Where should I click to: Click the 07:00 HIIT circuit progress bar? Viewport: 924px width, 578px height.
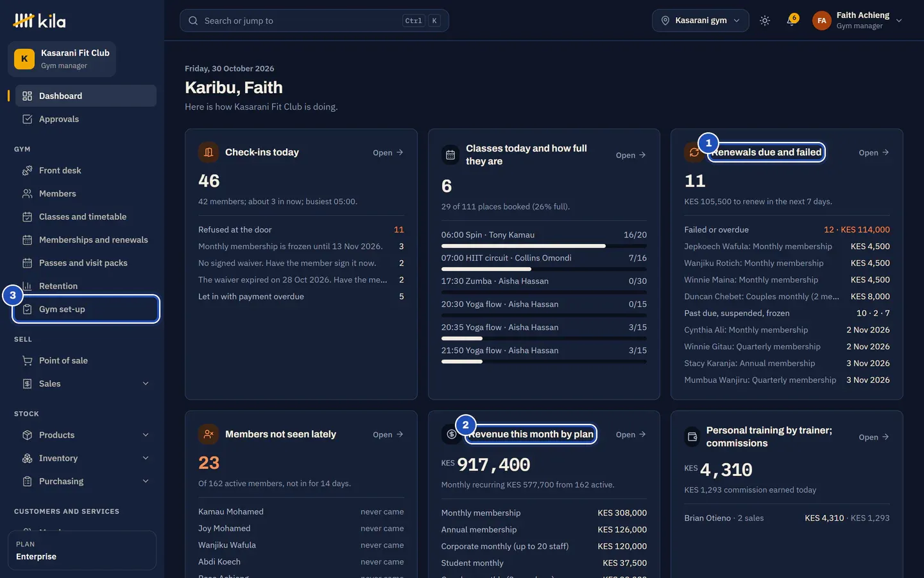(x=544, y=269)
